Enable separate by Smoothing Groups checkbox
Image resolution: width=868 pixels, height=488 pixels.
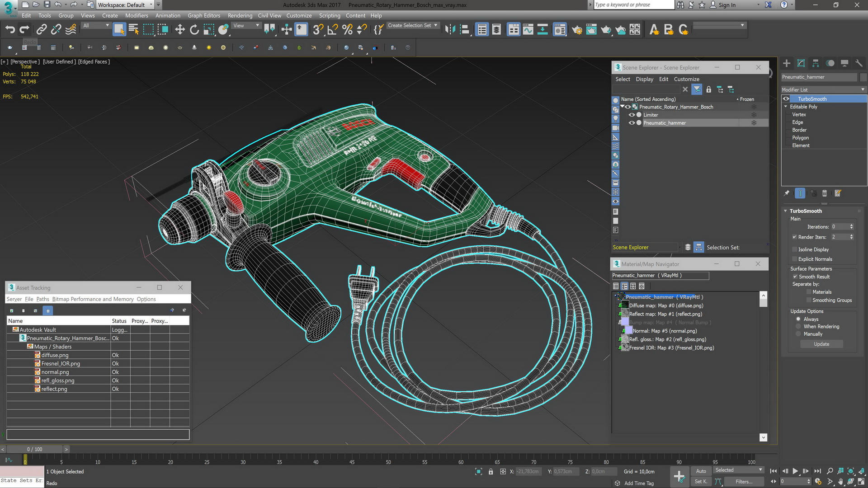tap(809, 300)
